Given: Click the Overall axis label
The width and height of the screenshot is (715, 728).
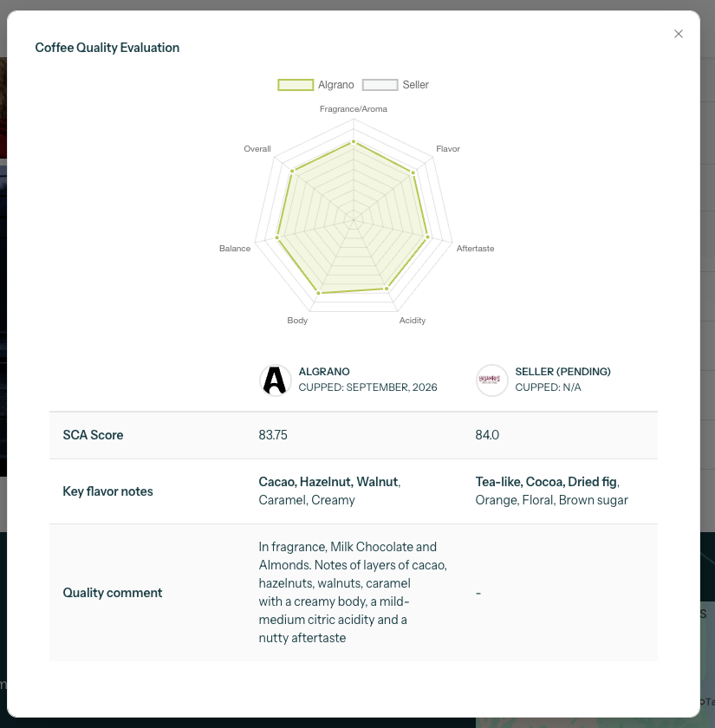Looking at the screenshot, I should [x=257, y=149].
